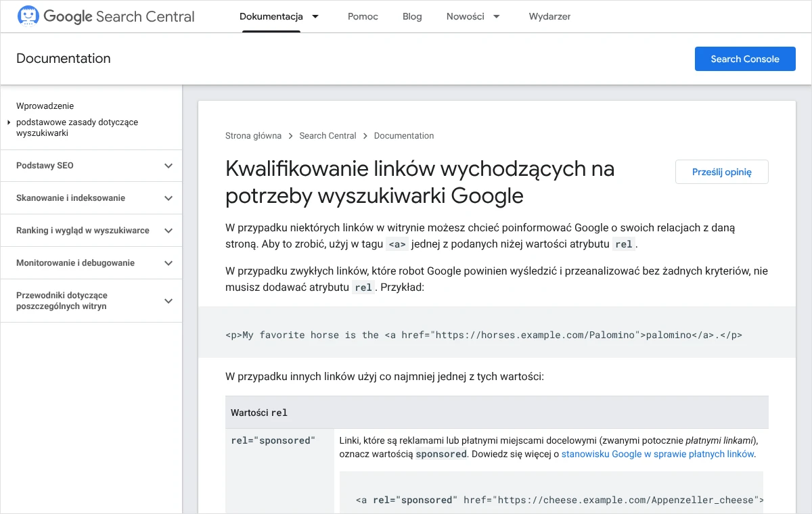Click the Prześlij opinię button
This screenshot has height=514, width=812.
point(722,172)
